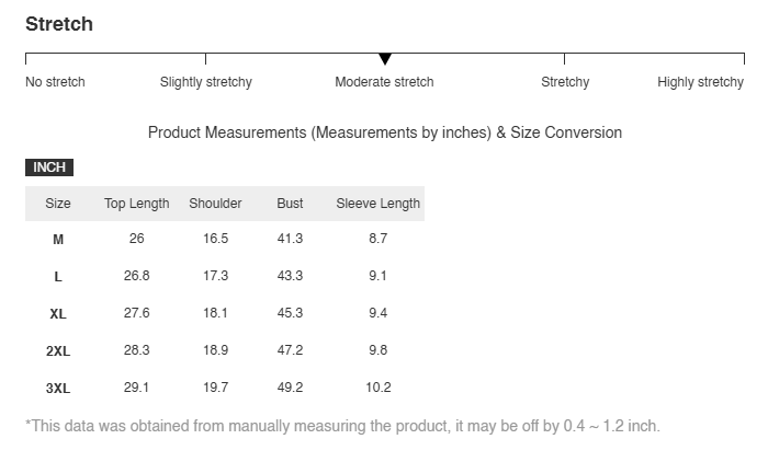Click the Size column header

coord(58,204)
